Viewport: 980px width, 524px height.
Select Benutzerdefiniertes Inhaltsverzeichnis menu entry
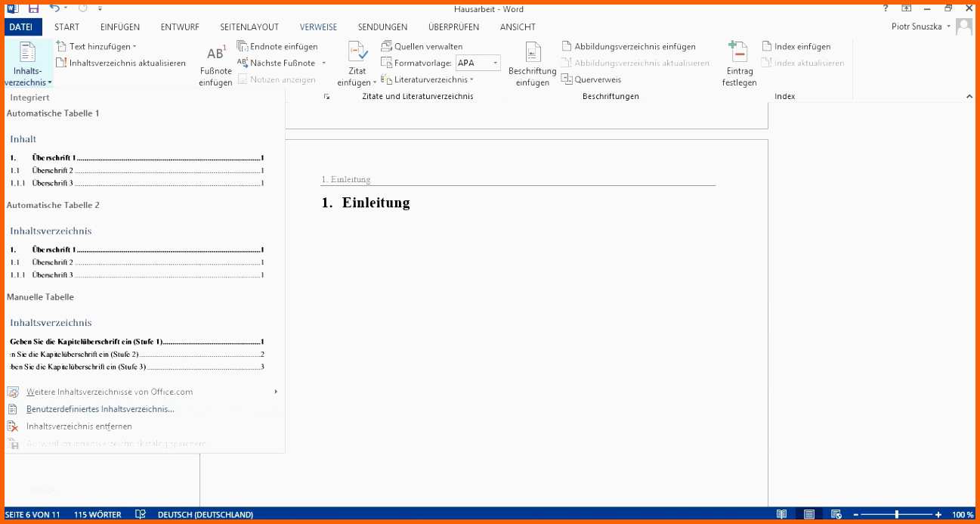pos(100,409)
